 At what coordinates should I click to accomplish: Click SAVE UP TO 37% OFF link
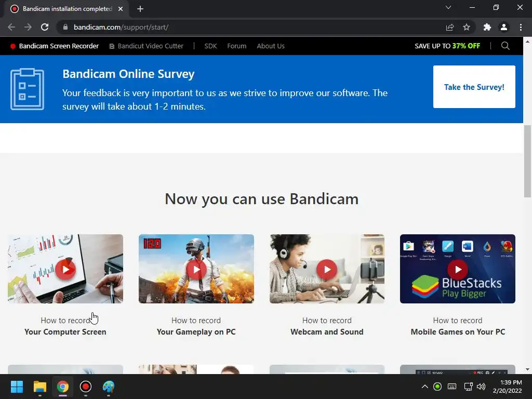(447, 46)
